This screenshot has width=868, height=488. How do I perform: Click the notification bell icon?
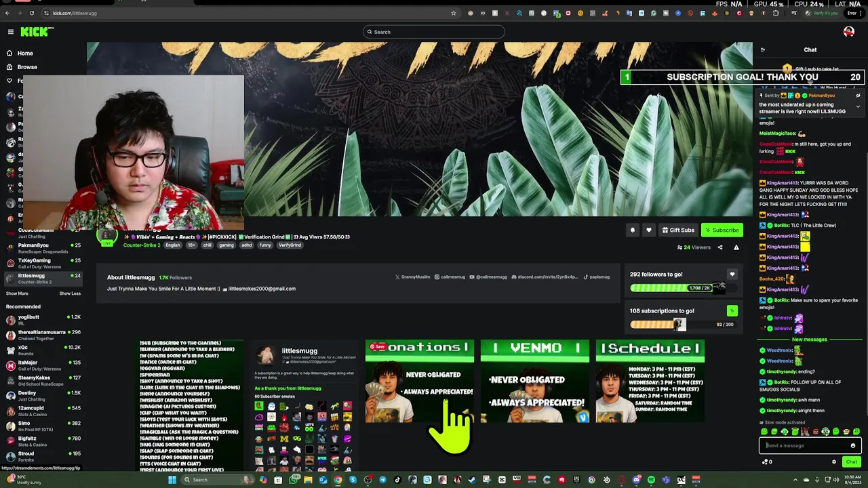[x=632, y=230]
